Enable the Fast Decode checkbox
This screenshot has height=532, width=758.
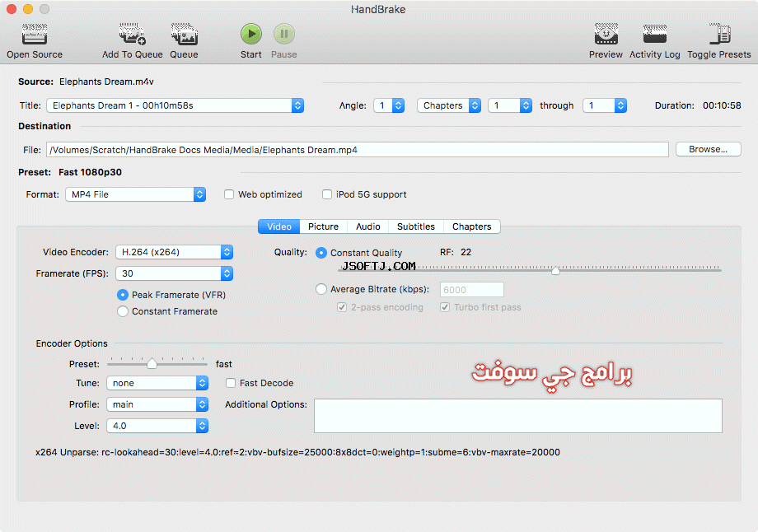231,383
